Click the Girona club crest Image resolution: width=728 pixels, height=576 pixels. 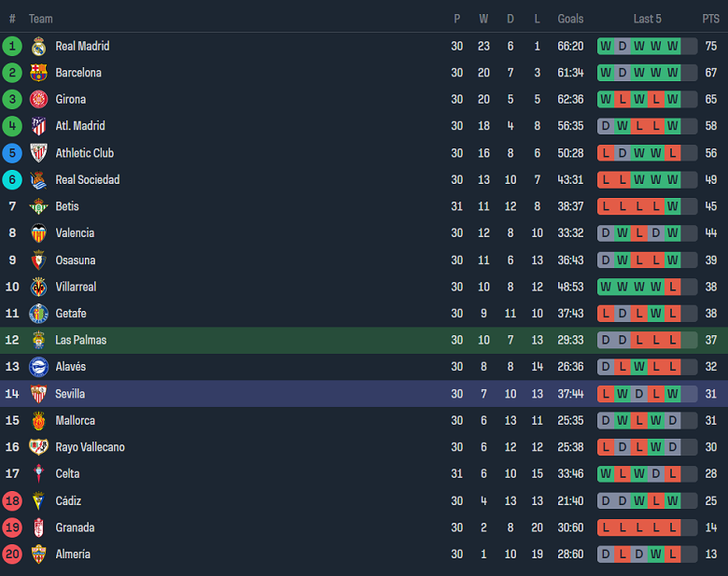click(38, 99)
